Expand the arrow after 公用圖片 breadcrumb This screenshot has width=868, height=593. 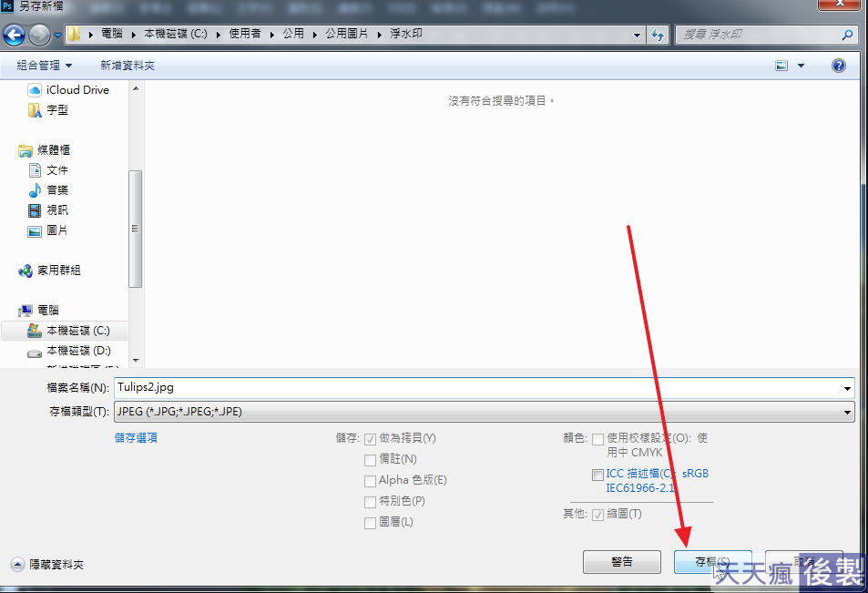point(379,35)
